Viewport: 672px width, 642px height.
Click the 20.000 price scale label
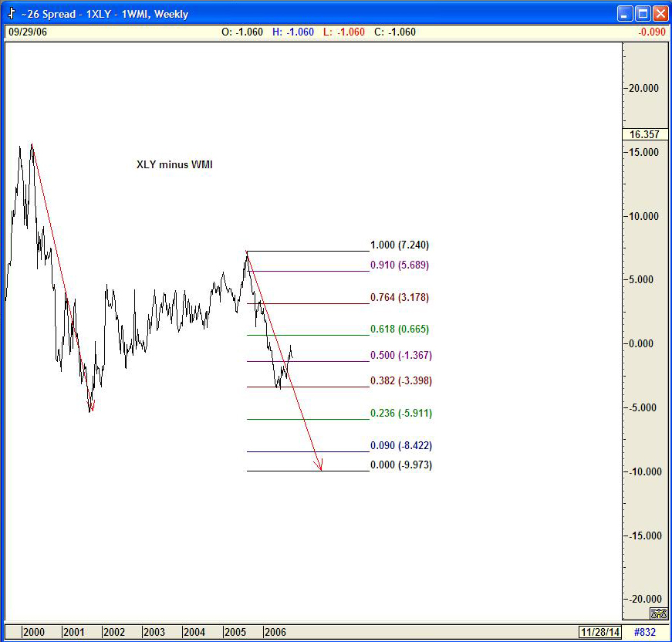coord(643,88)
